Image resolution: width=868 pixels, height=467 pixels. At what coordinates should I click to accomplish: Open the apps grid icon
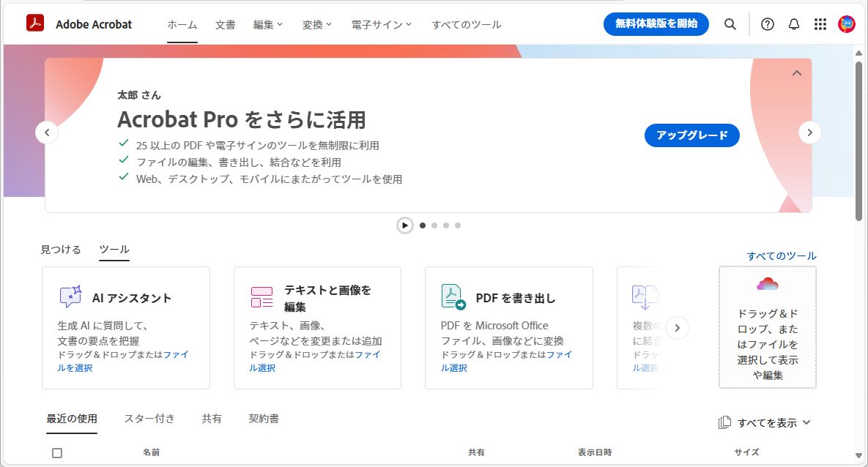(820, 24)
